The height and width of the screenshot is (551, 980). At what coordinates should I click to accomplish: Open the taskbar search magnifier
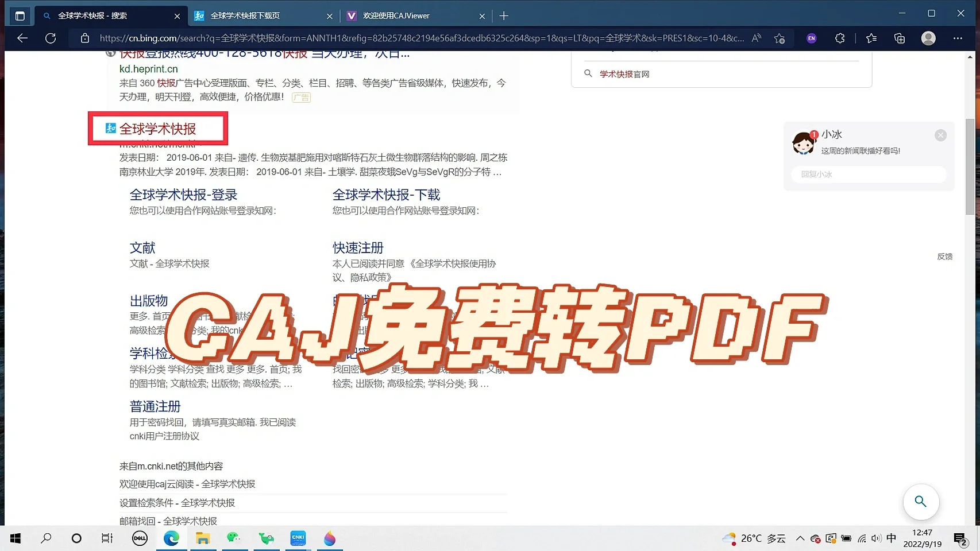[47, 538]
